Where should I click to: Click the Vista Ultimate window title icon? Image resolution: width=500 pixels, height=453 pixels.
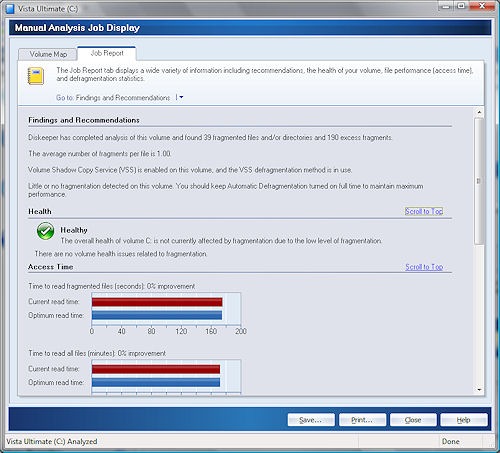point(10,9)
